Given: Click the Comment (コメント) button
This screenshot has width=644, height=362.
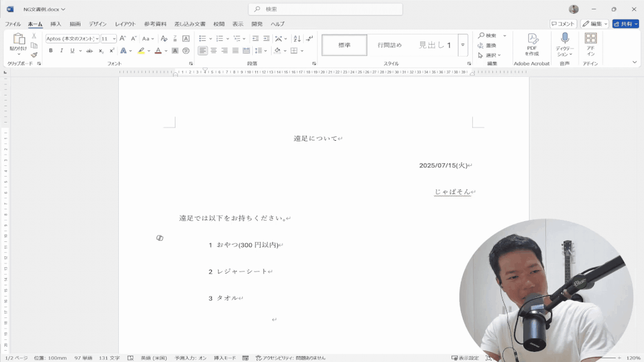Looking at the screenshot, I should pyautogui.click(x=563, y=24).
